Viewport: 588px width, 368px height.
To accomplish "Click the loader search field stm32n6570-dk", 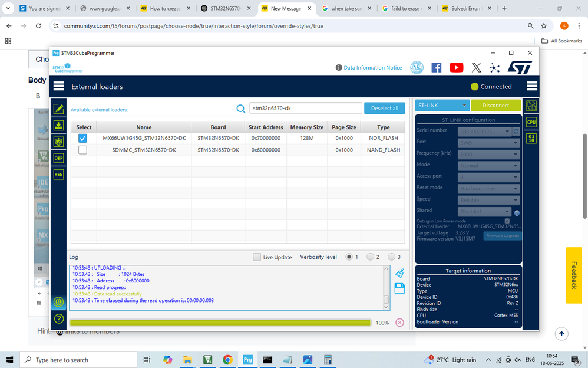I will tap(306, 108).
